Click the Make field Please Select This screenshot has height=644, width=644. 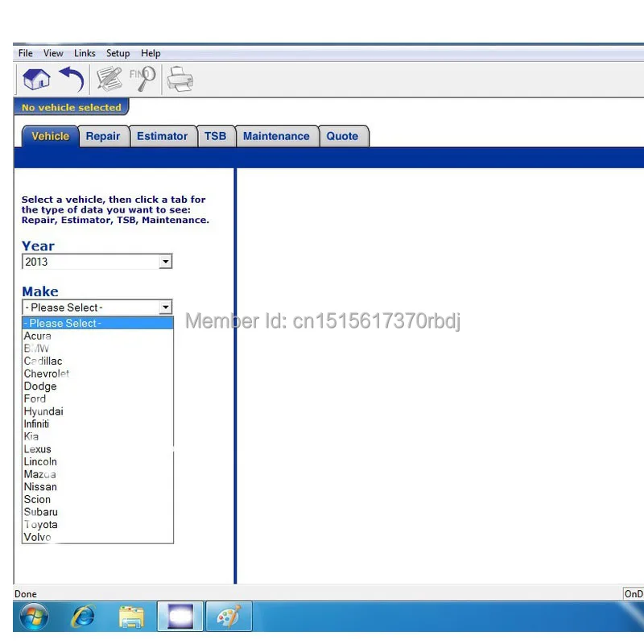coord(97,308)
